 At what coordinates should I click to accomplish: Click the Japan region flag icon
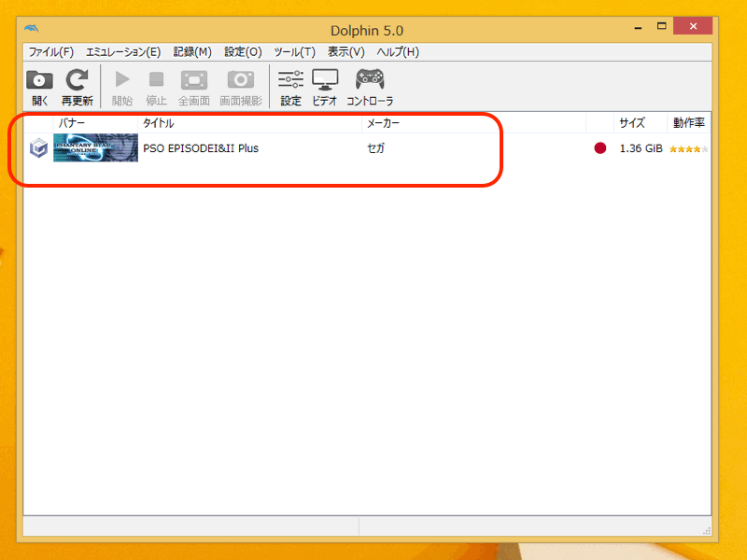(x=600, y=148)
